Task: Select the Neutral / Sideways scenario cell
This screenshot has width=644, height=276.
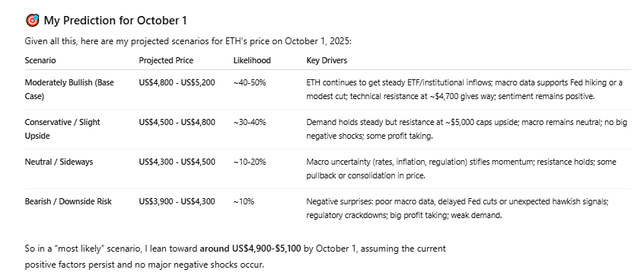Action: [x=59, y=162]
